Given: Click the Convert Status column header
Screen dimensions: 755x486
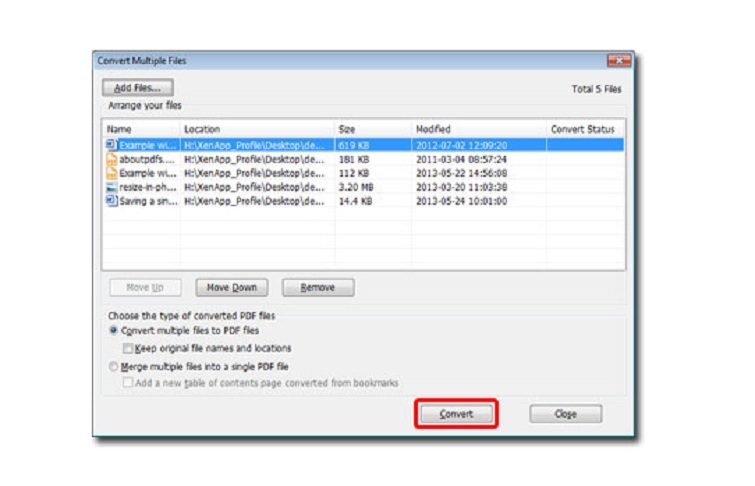Looking at the screenshot, I should (x=583, y=129).
